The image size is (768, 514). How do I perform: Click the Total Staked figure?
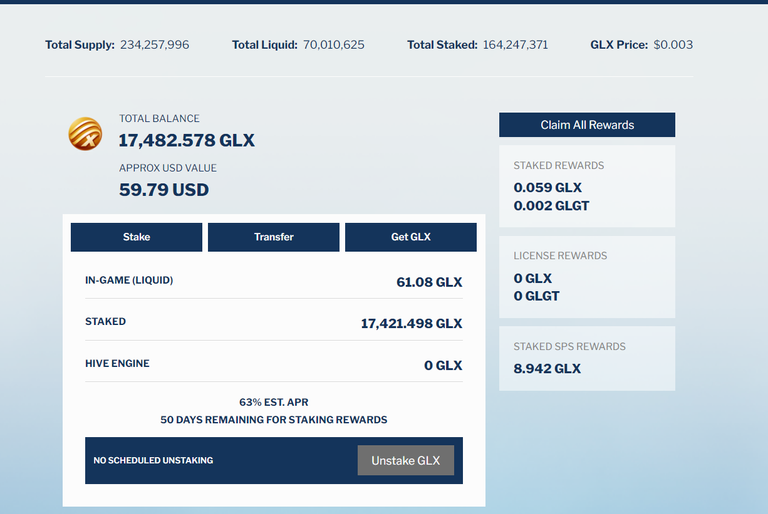click(515, 45)
